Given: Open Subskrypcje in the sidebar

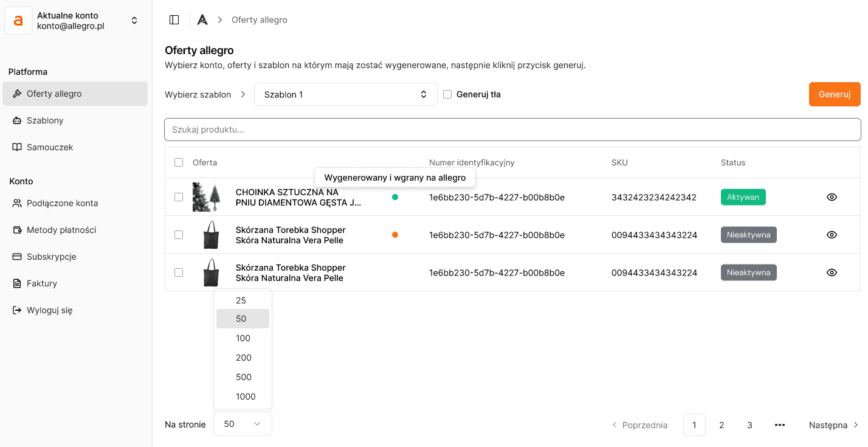Looking at the screenshot, I should (51, 257).
